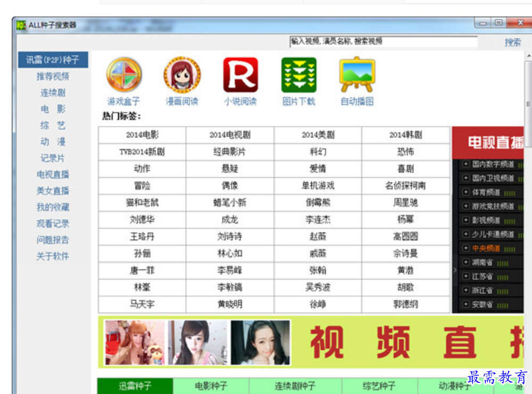The width and height of the screenshot is (532, 394).
Task: Open 问题报告 in the sidebar
Action: 53,240
